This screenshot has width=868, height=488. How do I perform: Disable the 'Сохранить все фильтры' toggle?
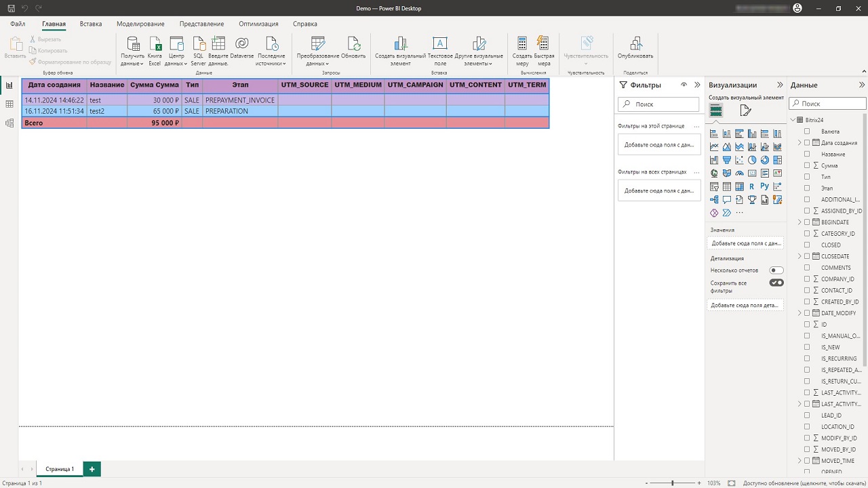[x=776, y=283]
